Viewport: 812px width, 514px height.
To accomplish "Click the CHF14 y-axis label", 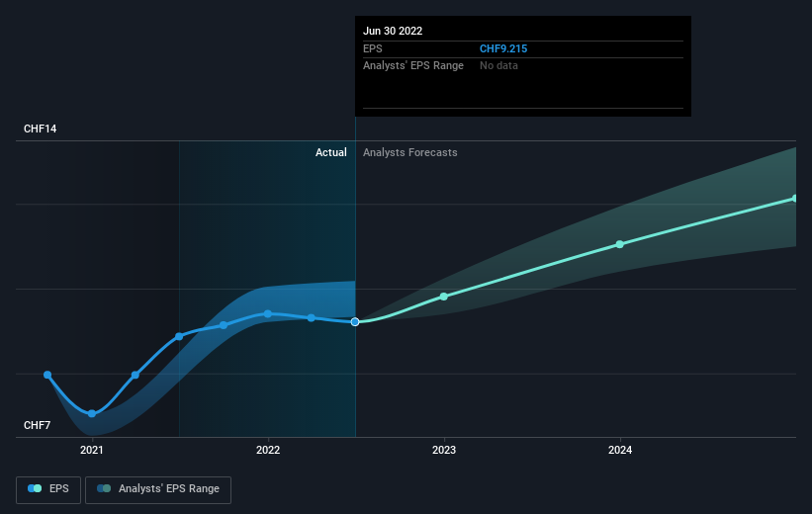I will point(40,128).
